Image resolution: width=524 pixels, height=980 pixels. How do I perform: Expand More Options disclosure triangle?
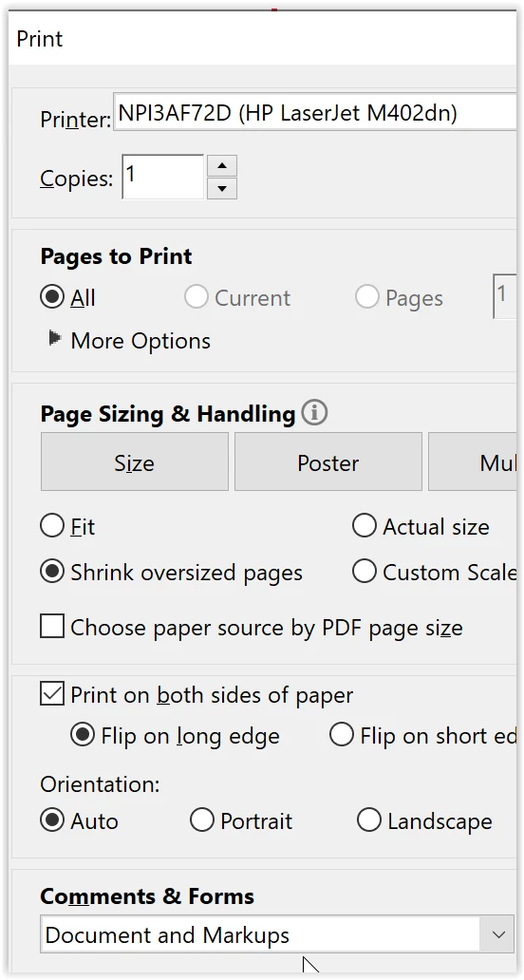click(55, 339)
